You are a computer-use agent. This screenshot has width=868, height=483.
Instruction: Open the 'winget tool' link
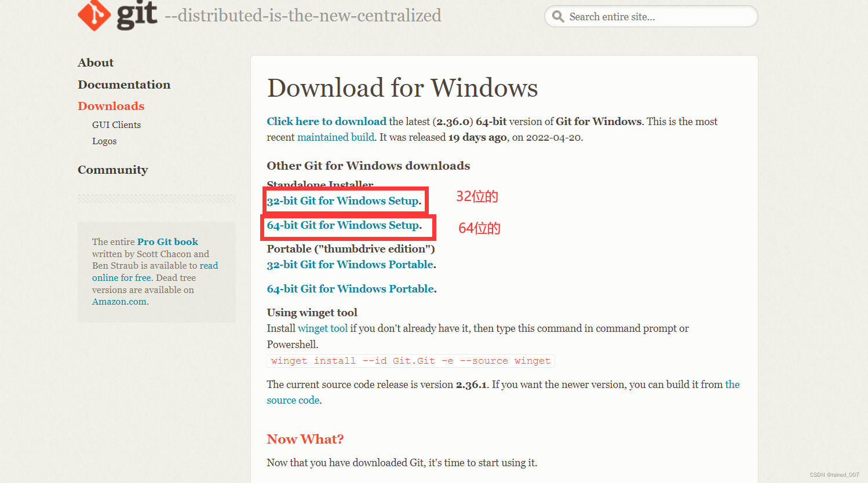click(x=323, y=328)
